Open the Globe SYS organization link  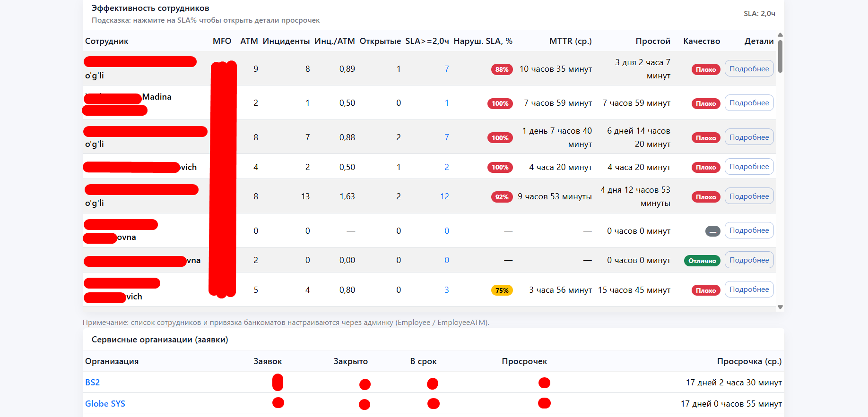coord(105,404)
